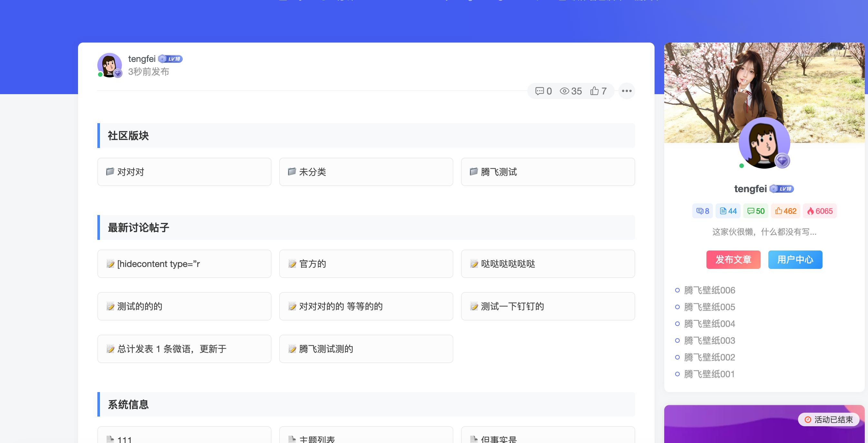Open the 但事实是 system info item
868x443 pixels.
[548, 435]
